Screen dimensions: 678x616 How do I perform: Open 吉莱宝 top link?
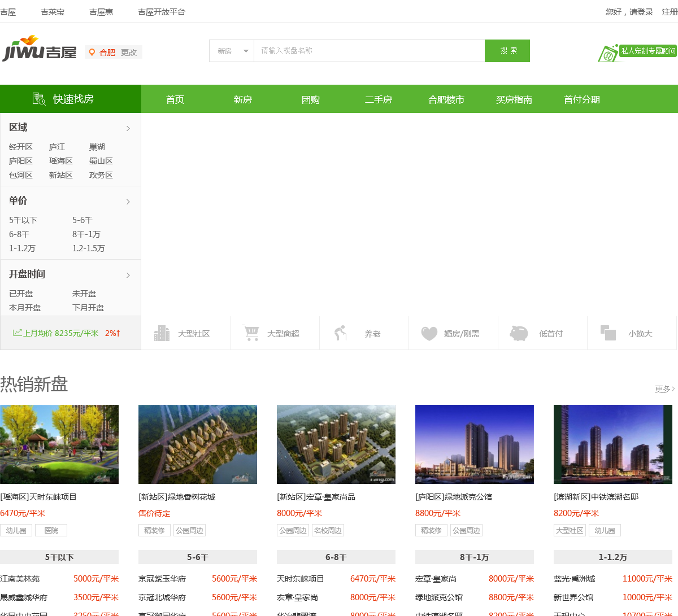[x=53, y=12]
